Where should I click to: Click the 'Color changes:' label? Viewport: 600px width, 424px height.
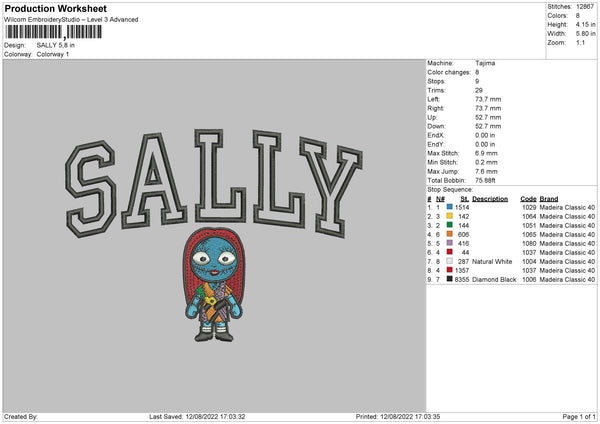tap(449, 72)
